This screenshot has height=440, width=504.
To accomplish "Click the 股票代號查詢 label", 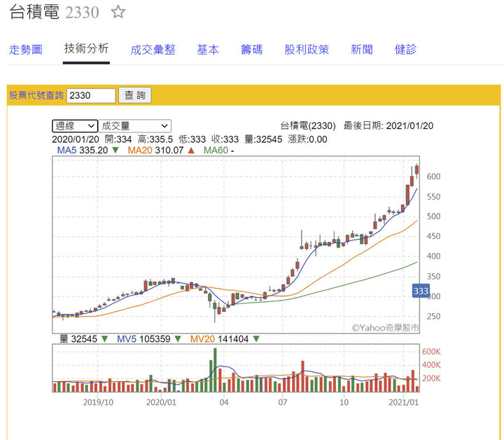I will click(36, 95).
